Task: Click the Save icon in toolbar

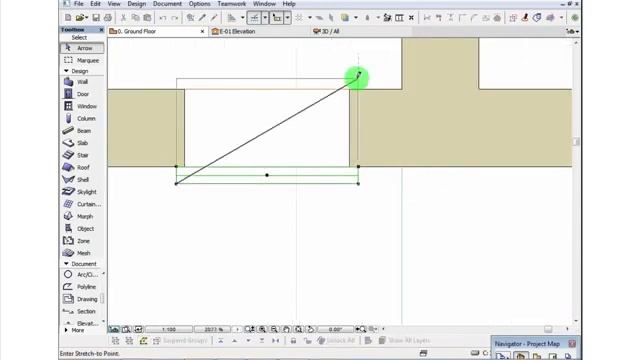Action: point(96,18)
